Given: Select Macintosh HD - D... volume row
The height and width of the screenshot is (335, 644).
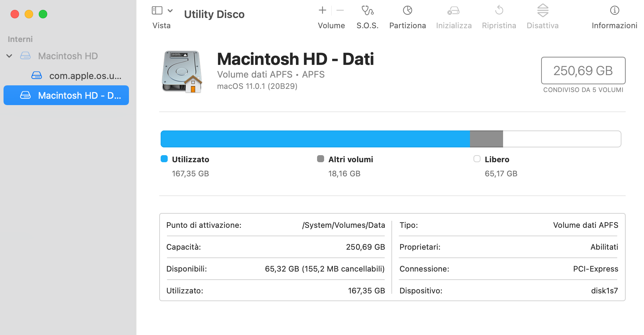Looking at the screenshot, I should [x=66, y=95].
